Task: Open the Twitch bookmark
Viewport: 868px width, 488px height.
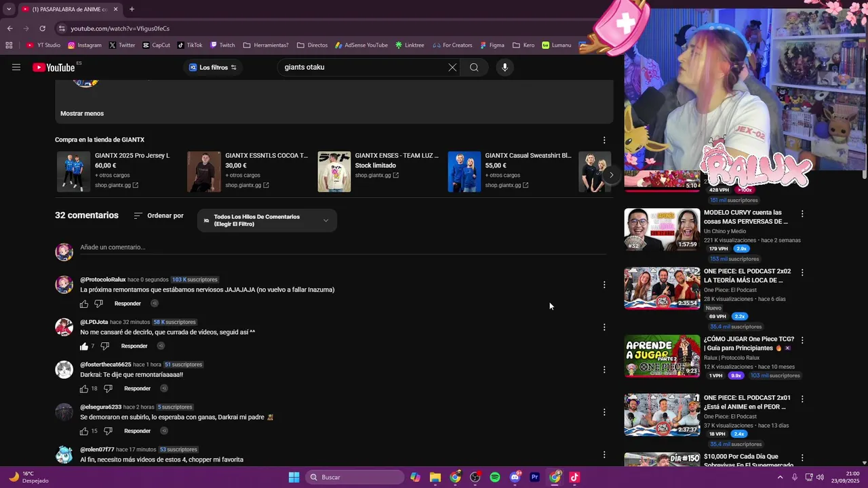Action: [x=222, y=45]
